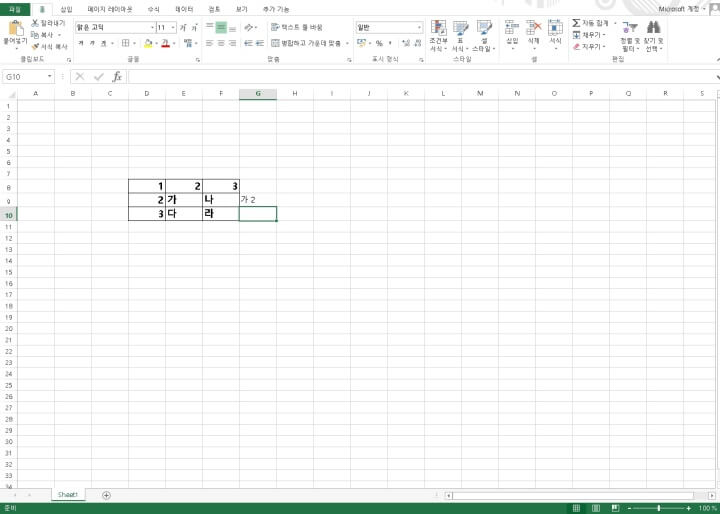The image size is (720, 514).
Task: Expand Fill (채우기) dropdown
Action: (604, 35)
